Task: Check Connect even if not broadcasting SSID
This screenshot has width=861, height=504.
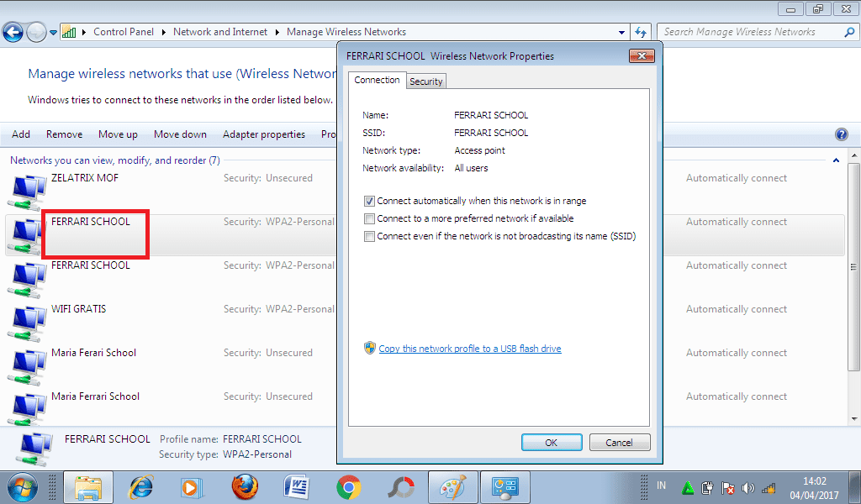Action: tap(369, 237)
